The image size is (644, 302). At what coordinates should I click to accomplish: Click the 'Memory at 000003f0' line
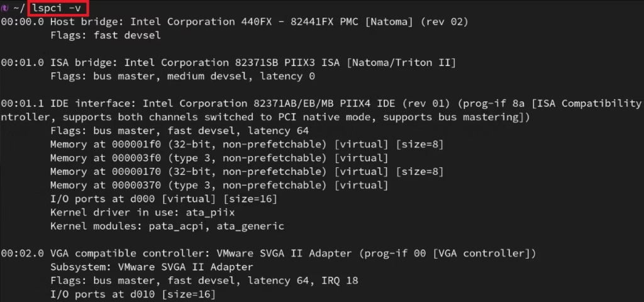tap(219, 158)
